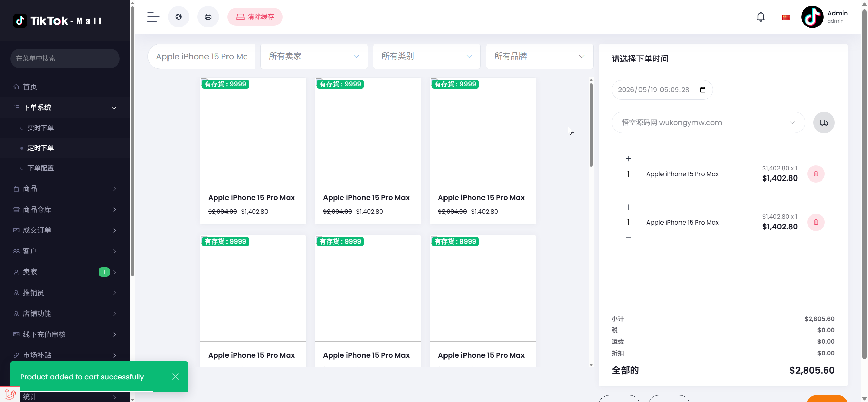This screenshot has width=868, height=402.
Task: Decrease quantity of first cart item
Action: click(628, 189)
